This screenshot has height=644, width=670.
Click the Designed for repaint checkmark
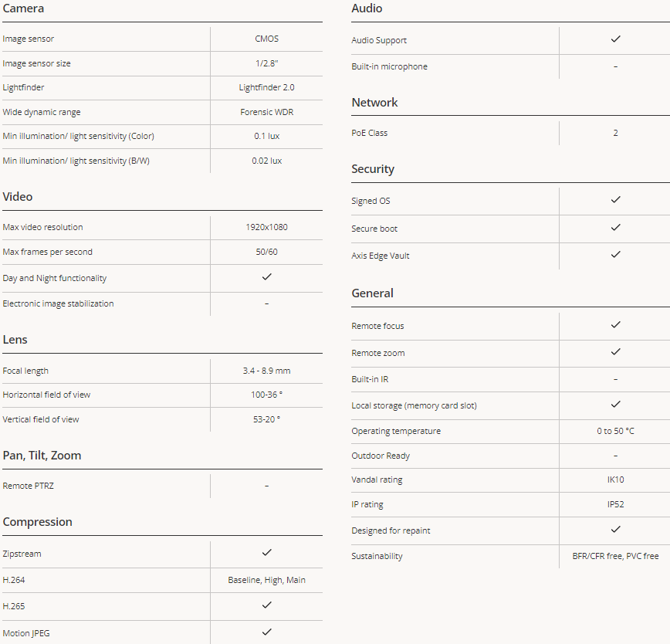point(615,529)
